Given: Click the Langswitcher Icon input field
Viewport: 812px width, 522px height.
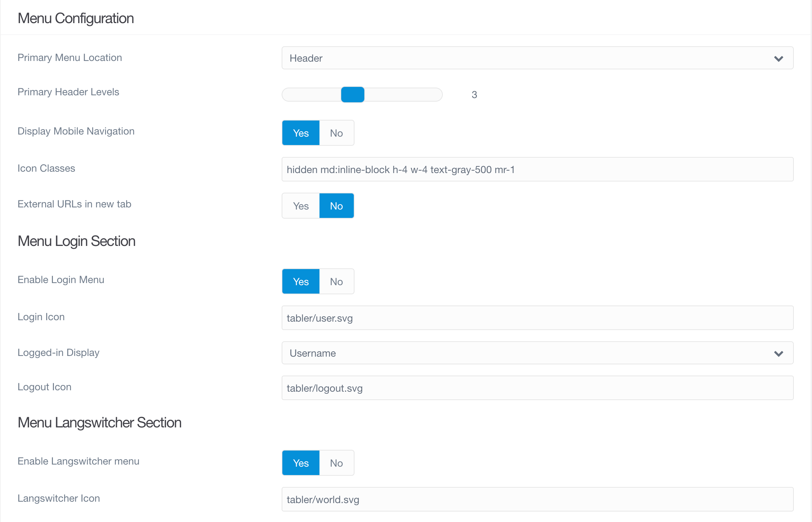Looking at the screenshot, I should pos(537,499).
